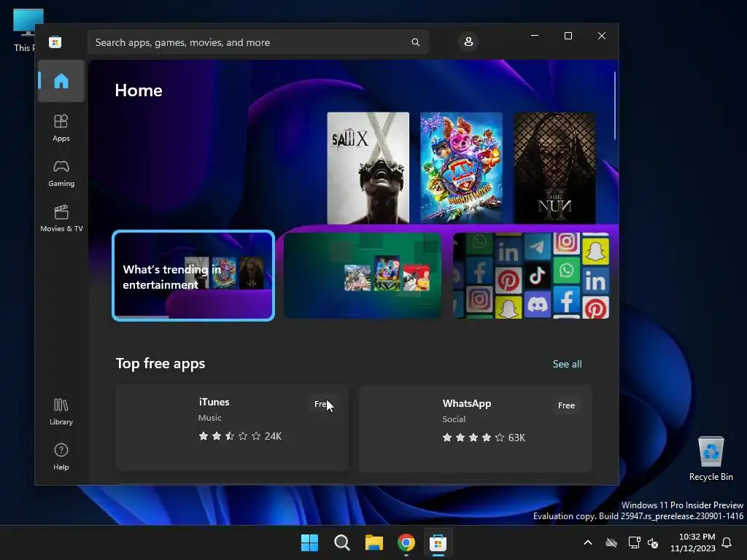Screen dimensions: 747x560
Task: Open the notifications bell icon
Action: coord(727,542)
